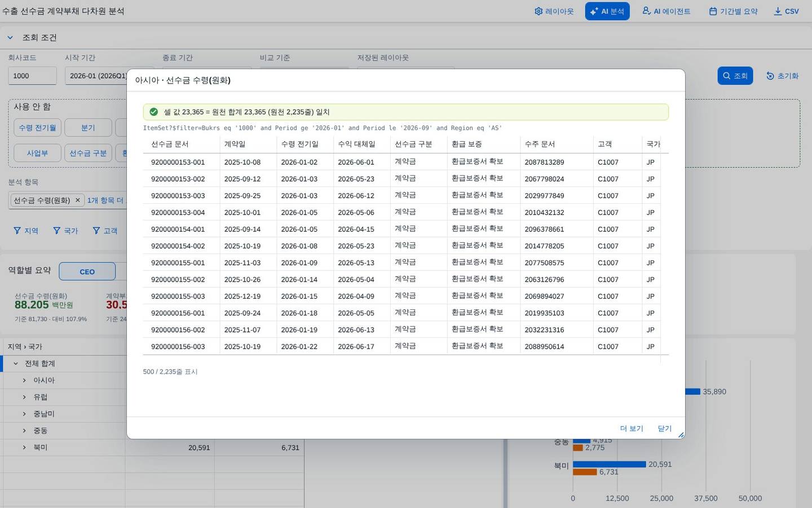Remove the 선수금 수령(원화) measure tag
The height and width of the screenshot is (508, 812).
point(78,200)
